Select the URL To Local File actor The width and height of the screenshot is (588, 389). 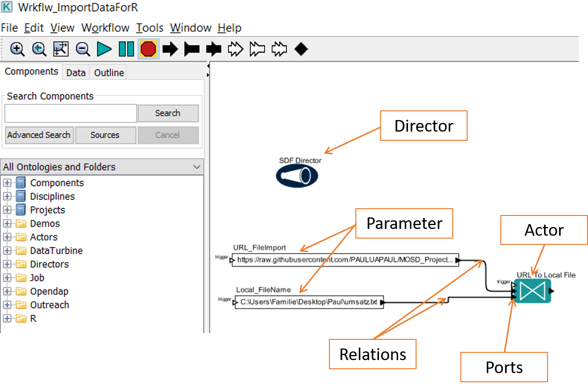(x=532, y=291)
